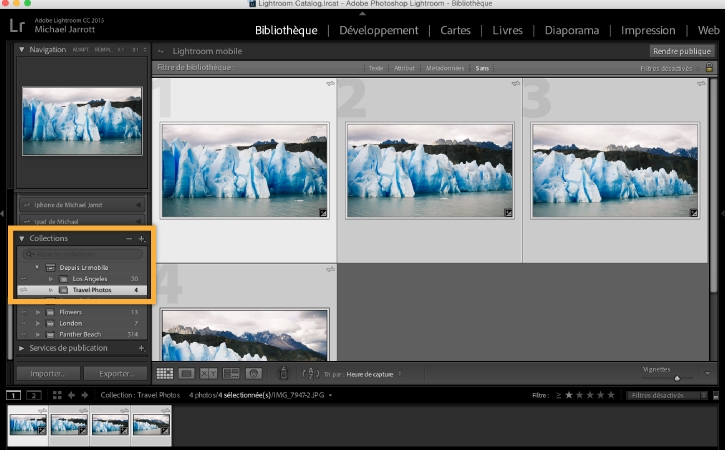Toggle A-Z sort direction
This screenshot has height=450, width=725.
point(311,374)
